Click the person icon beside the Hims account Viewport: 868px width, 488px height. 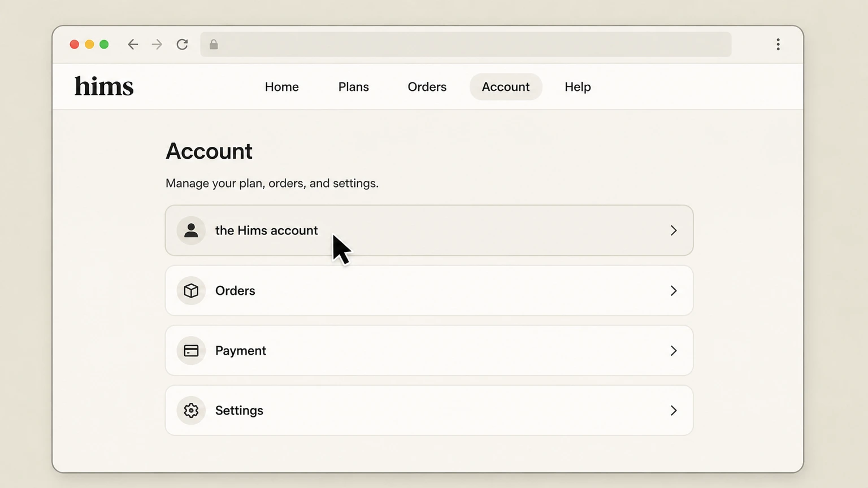click(x=191, y=230)
